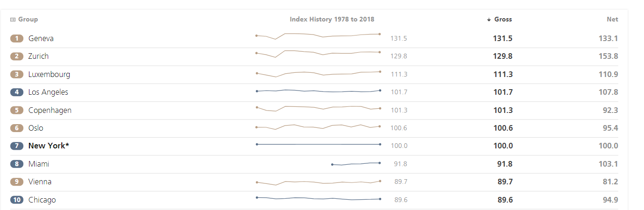
Task: Click the Oslo index history sparkline
Action: click(x=318, y=127)
